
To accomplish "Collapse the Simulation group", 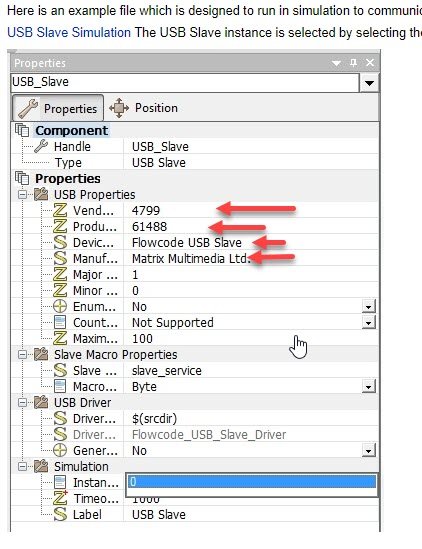I will [22, 466].
